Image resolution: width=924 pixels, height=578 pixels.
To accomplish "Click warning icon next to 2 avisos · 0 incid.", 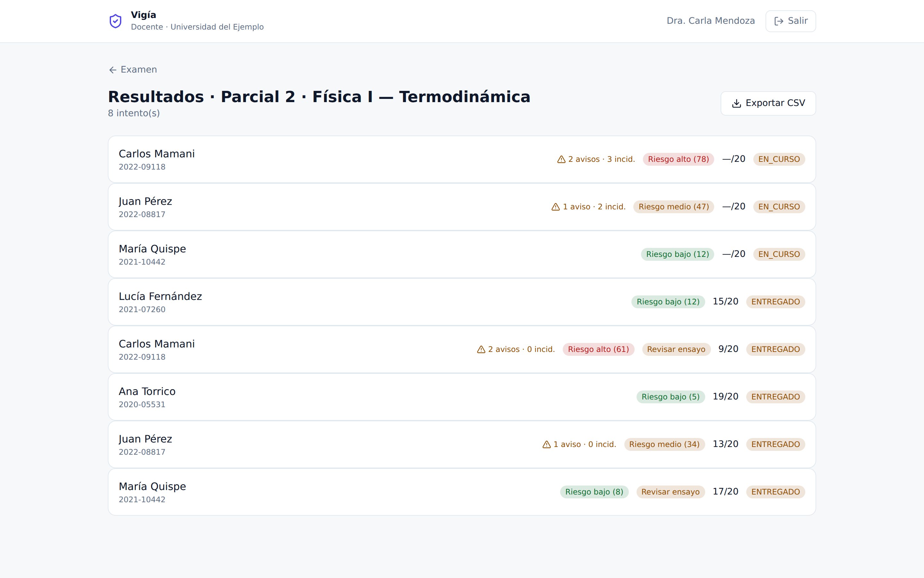I will tap(481, 349).
